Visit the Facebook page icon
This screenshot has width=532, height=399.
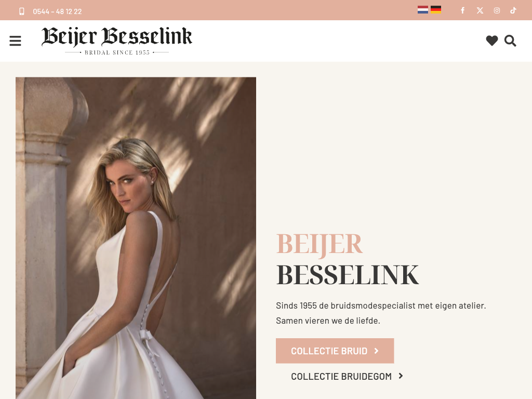[x=462, y=10]
